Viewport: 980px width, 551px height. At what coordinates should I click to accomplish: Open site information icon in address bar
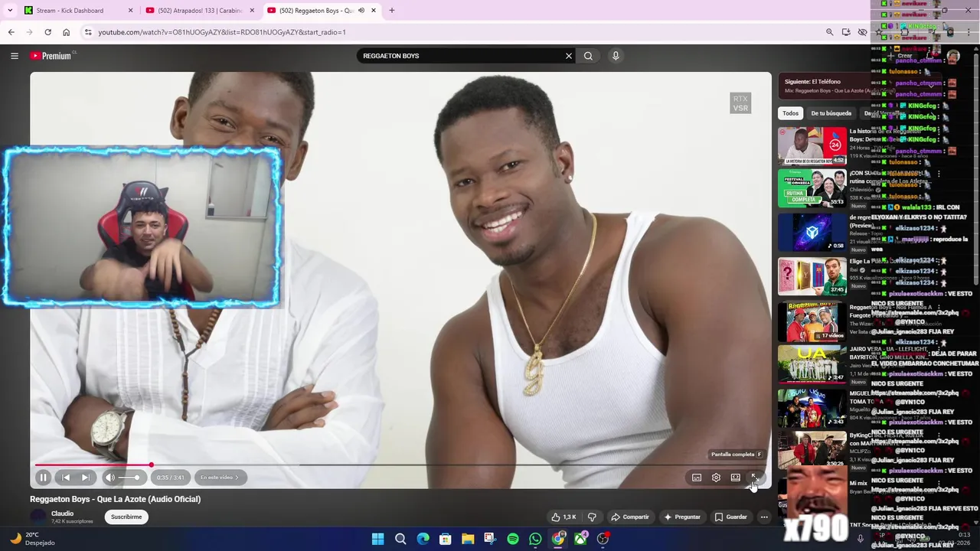(88, 32)
